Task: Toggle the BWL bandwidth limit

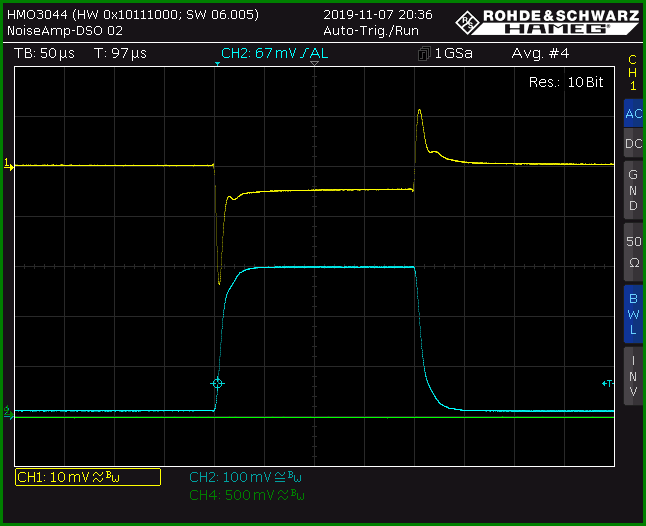Action: pos(633,314)
